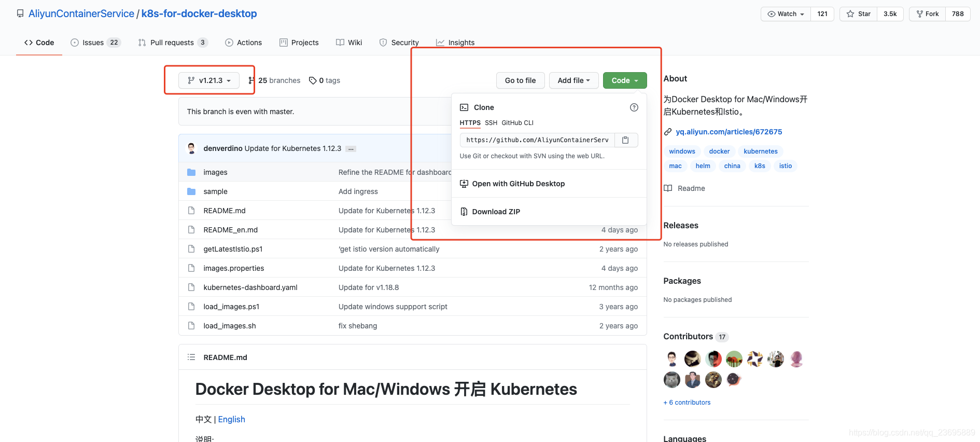Go to the Actions tab
This screenshot has width=980, height=442.
244,43
